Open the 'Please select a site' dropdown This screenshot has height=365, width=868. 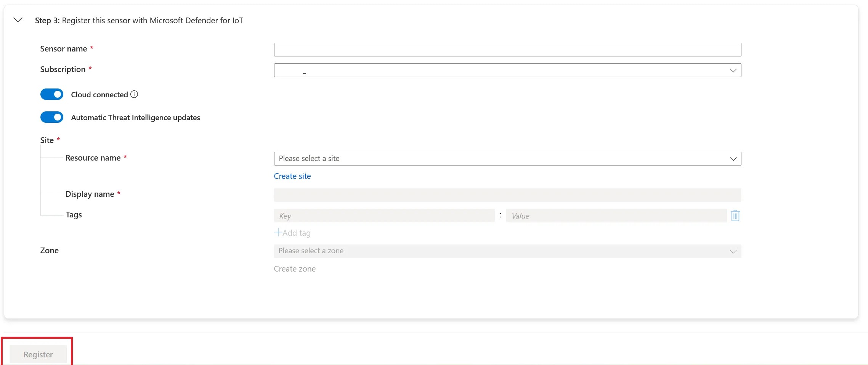507,159
